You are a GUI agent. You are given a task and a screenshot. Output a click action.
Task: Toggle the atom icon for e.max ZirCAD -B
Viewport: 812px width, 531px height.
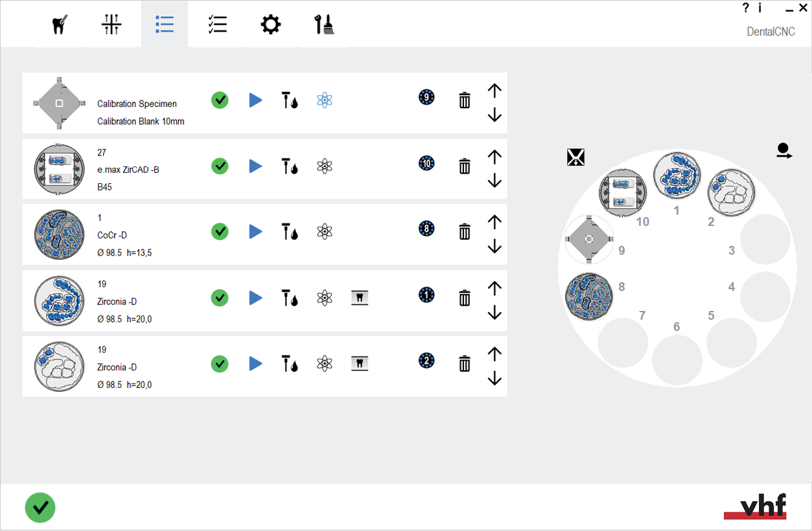325,166
